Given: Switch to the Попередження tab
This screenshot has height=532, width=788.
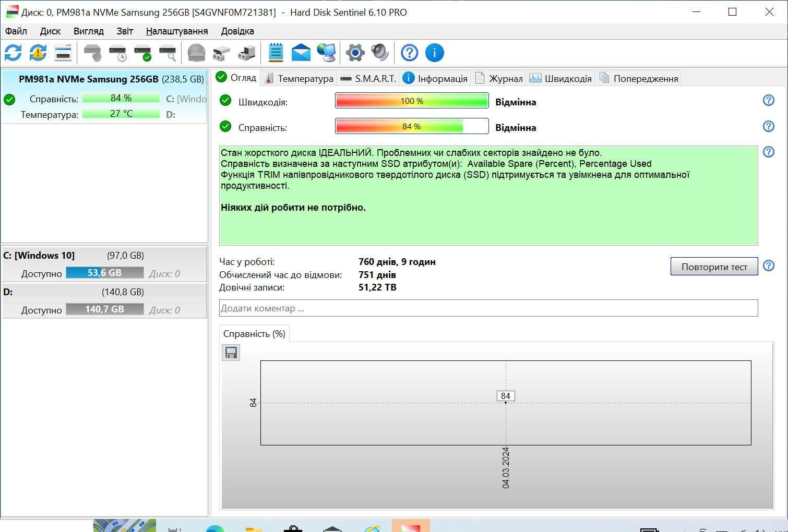Looking at the screenshot, I should [639, 78].
